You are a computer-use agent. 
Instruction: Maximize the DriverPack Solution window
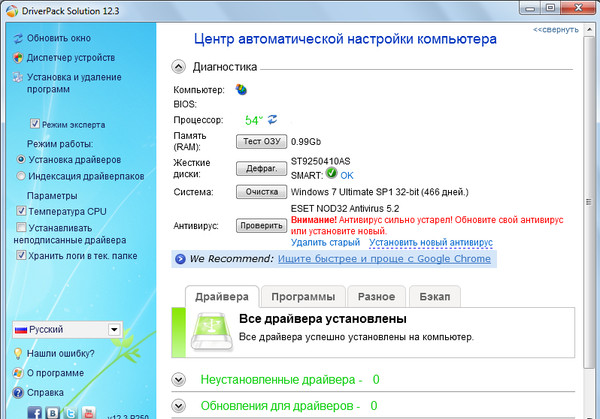(550, 8)
